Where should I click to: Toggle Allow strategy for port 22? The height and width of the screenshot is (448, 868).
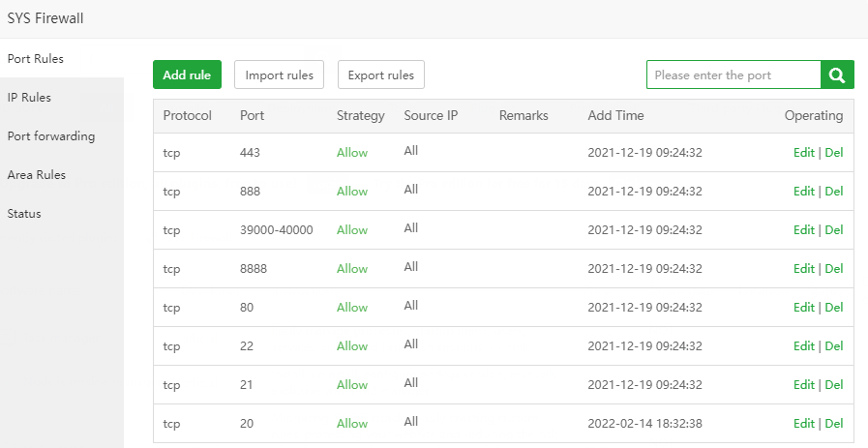[x=352, y=346]
